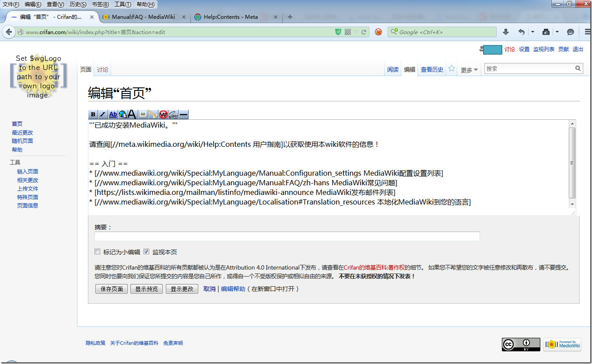
Task: Click the green shield icon in address bar
Action: tap(338, 32)
